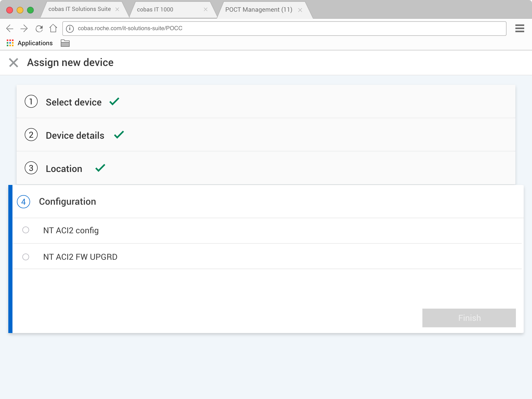Expand the Device details step
Screen dimensions: 532x399
(75, 135)
